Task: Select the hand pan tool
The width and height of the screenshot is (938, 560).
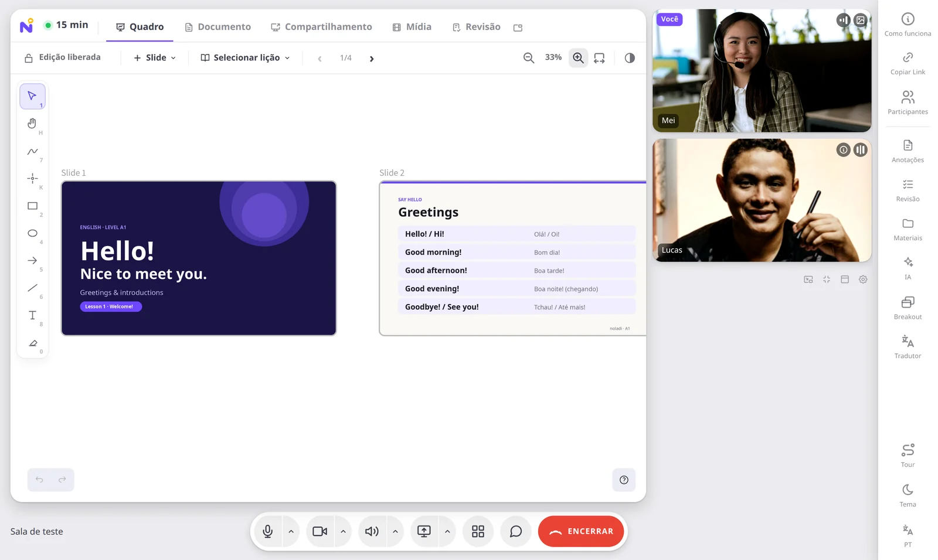Action: (32, 124)
